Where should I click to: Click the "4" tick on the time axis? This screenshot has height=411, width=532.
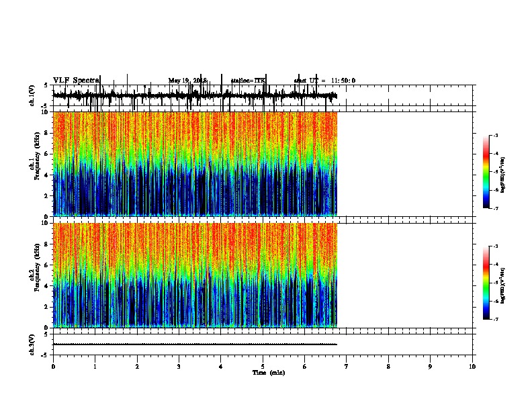coord(221,367)
